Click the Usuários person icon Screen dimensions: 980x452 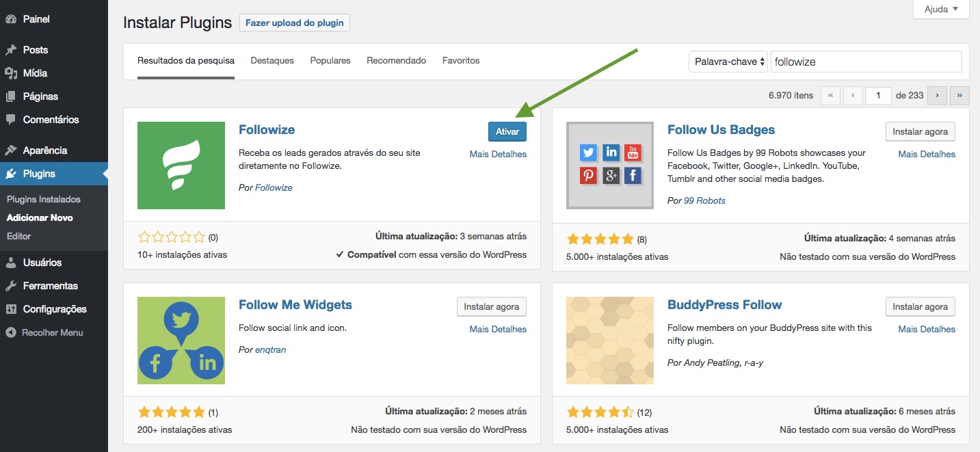(x=11, y=263)
